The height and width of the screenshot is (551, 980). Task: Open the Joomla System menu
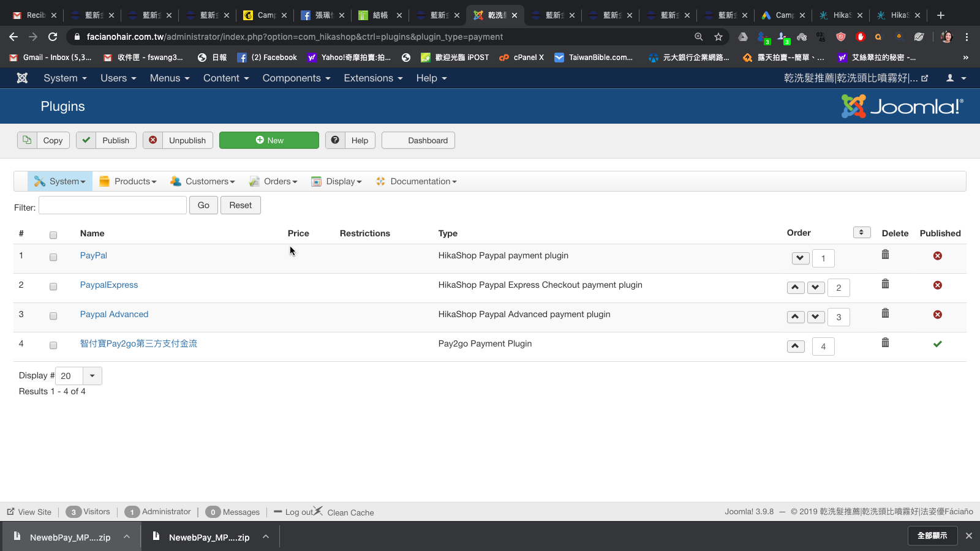coord(65,78)
